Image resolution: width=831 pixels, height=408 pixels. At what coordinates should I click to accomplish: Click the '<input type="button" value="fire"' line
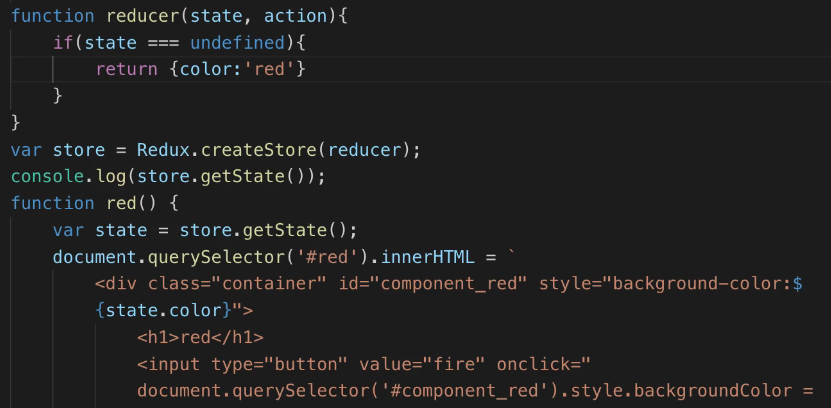coord(364,365)
